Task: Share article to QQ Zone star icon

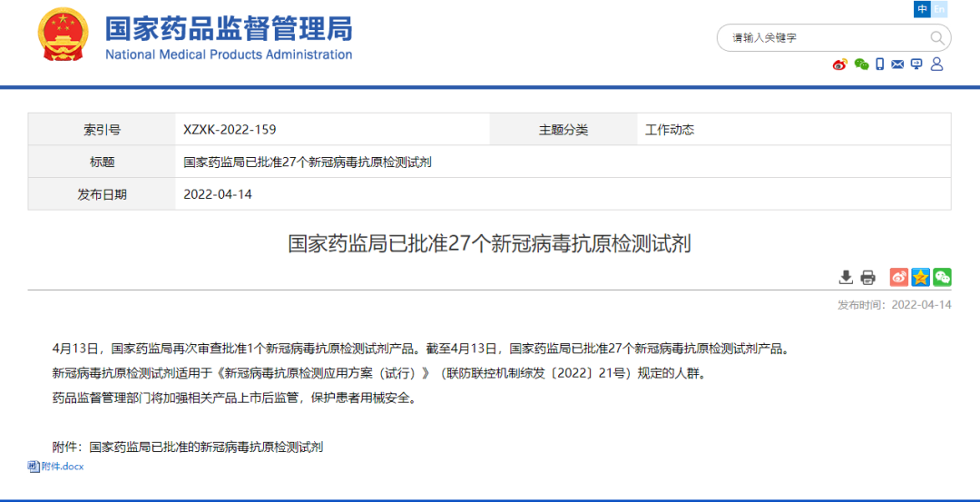Action: point(920,277)
